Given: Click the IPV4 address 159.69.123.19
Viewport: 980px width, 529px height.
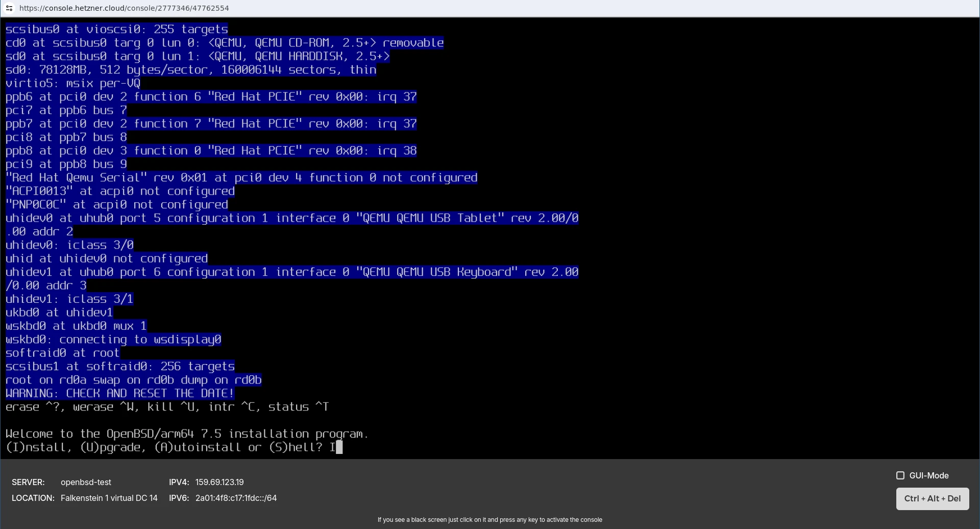Looking at the screenshot, I should tap(218, 482).
